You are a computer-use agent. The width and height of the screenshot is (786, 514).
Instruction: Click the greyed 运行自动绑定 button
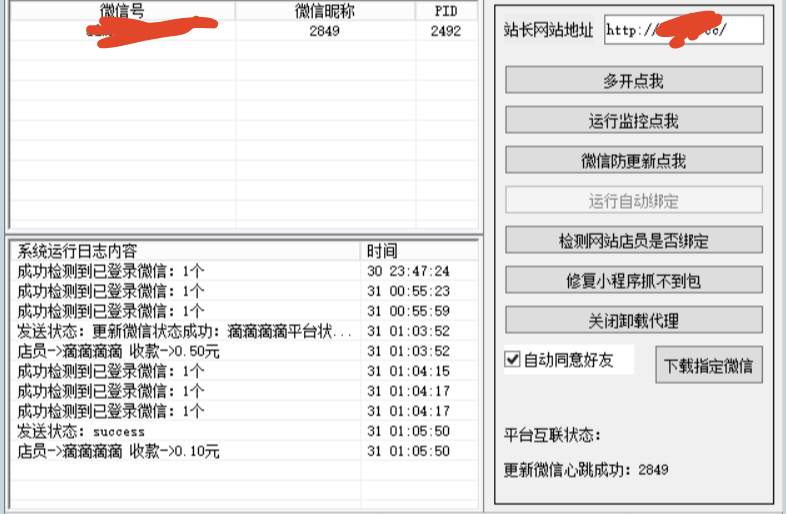click(634, 201)
